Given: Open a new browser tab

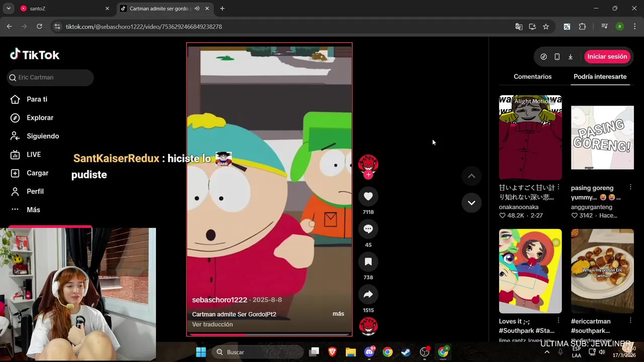Looking at the screenshot, I should tap(222, 9).
